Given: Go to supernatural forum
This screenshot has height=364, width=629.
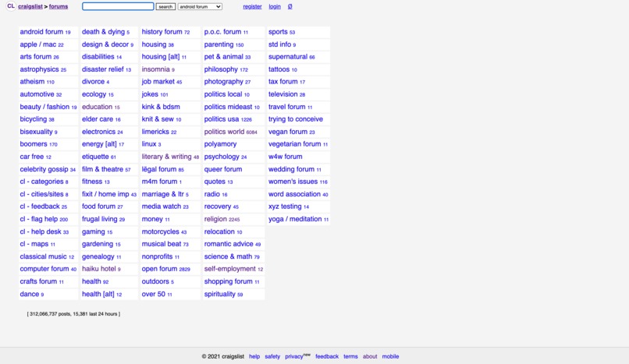Looking at the screenshot, I should point(288,57).
